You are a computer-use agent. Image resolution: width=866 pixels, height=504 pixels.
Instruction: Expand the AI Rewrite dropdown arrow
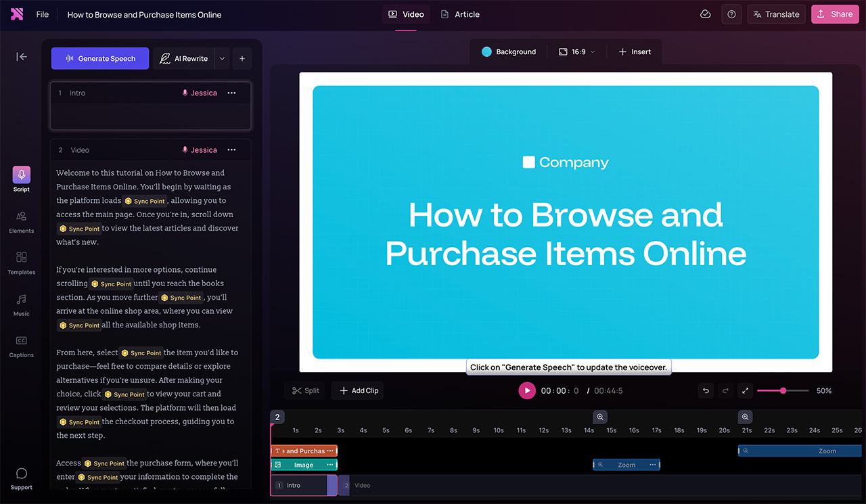(222, 59)
